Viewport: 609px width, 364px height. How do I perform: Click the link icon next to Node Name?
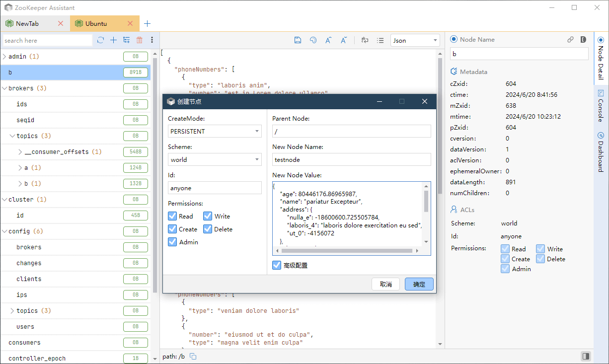[x=571, y=40]
